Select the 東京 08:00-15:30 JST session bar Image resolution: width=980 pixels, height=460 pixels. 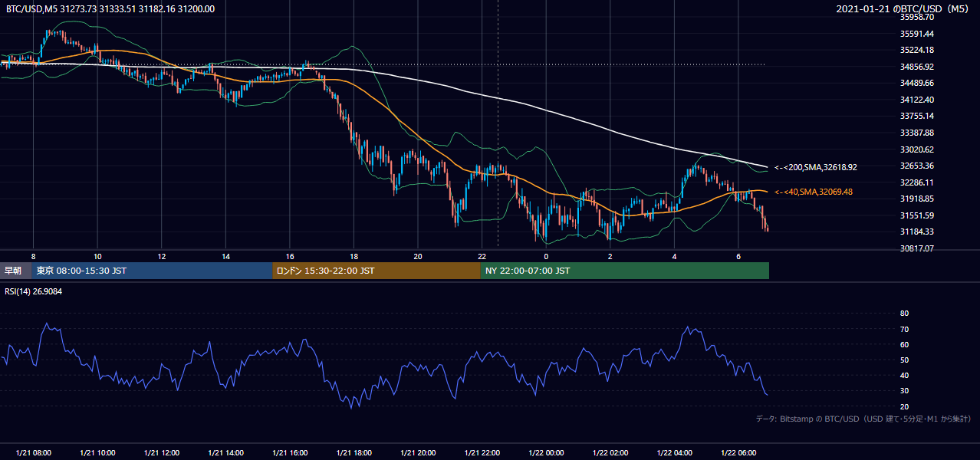click(x=152, y=271)
